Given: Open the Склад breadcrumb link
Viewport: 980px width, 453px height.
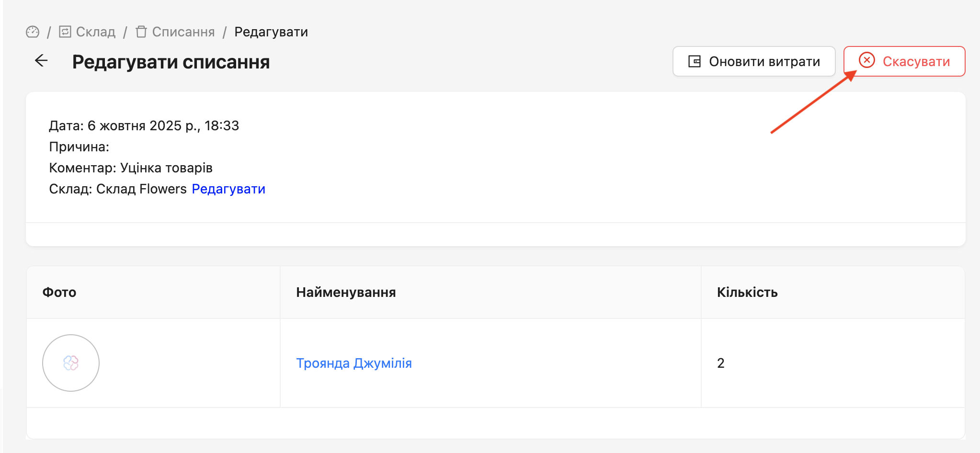Looking at the screenshot, I should click(x=95, y=32).
